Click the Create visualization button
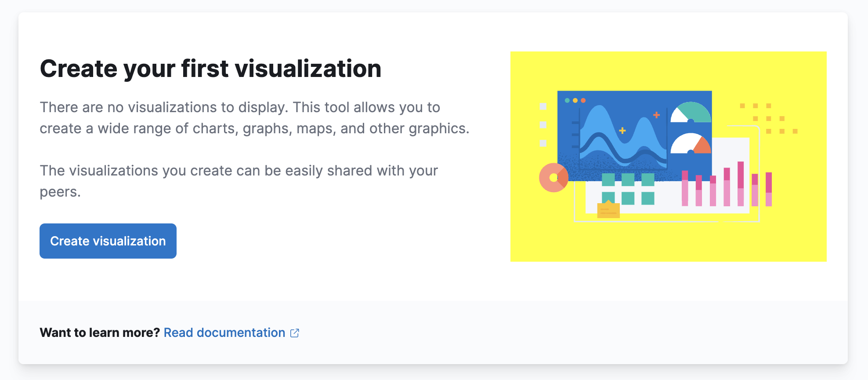Viewport: 868px width, 380px height. coord(108,241)
